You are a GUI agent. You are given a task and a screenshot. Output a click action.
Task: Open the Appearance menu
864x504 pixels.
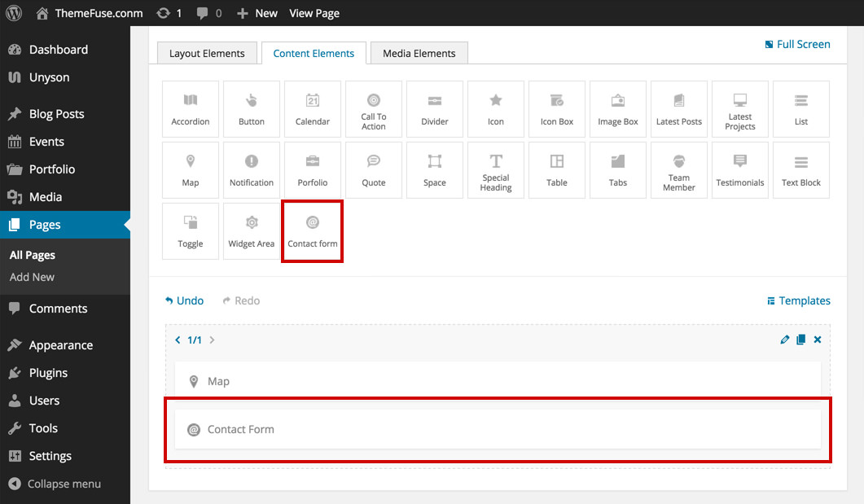point(65,345)
